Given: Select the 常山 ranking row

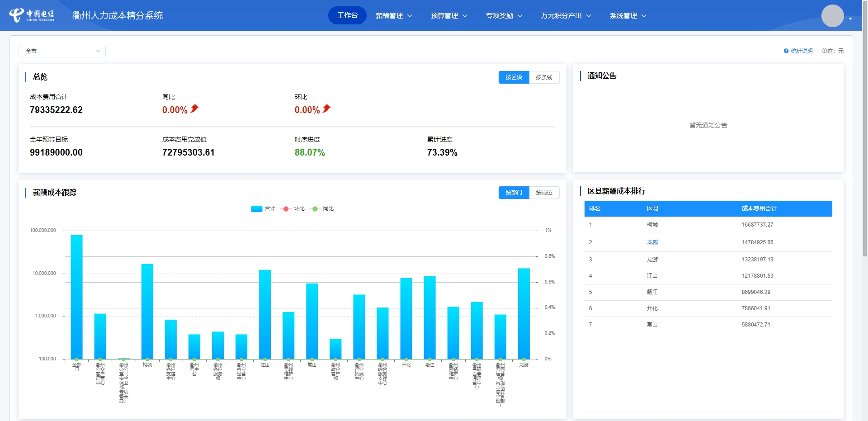Looking at the screenshot, I should pos(708,325).
